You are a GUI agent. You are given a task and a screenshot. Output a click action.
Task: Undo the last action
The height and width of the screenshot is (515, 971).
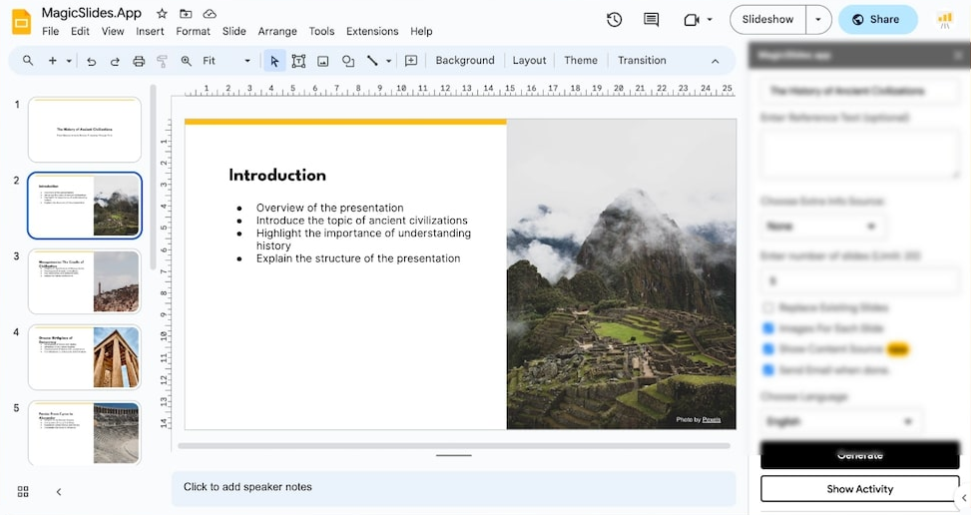tap(91, 61)
